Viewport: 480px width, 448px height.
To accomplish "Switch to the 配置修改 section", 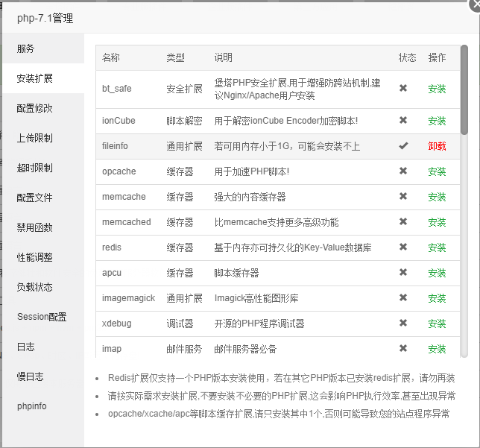I will point(35,108).
